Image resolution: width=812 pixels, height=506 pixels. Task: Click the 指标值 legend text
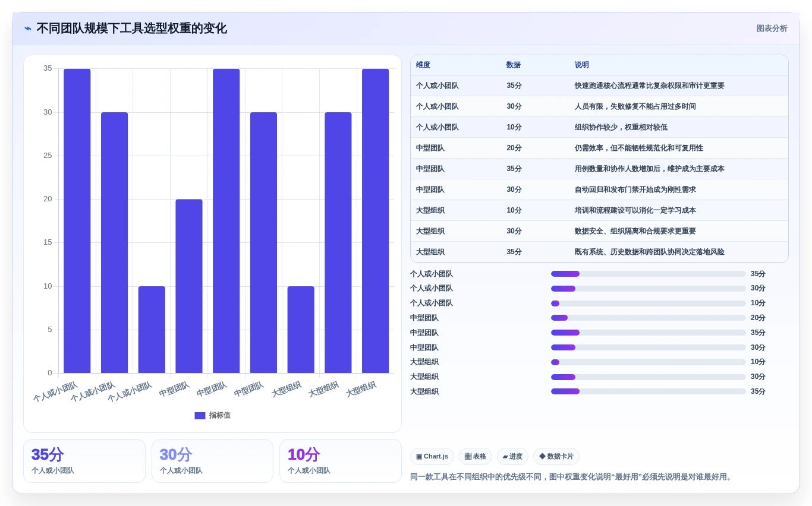[x=219, y=416]
